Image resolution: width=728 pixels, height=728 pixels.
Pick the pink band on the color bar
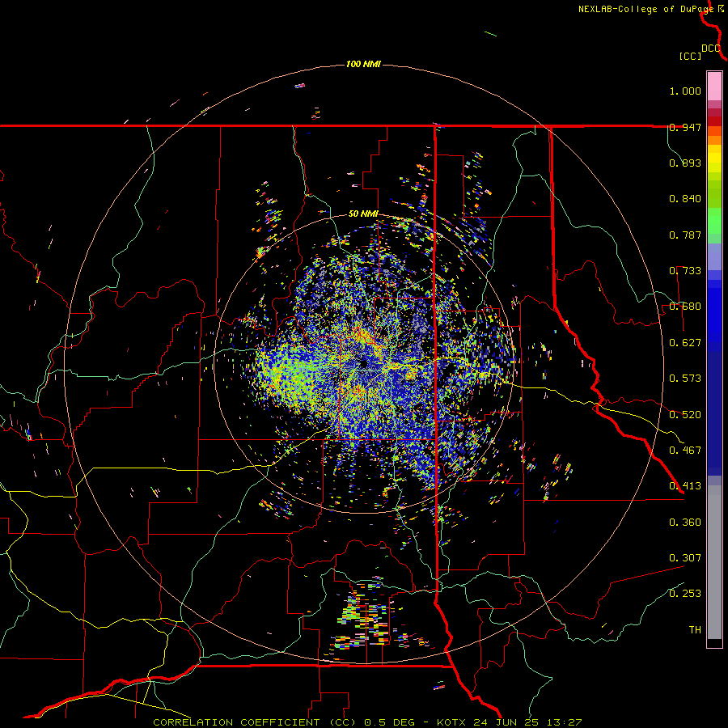point(714,87)
